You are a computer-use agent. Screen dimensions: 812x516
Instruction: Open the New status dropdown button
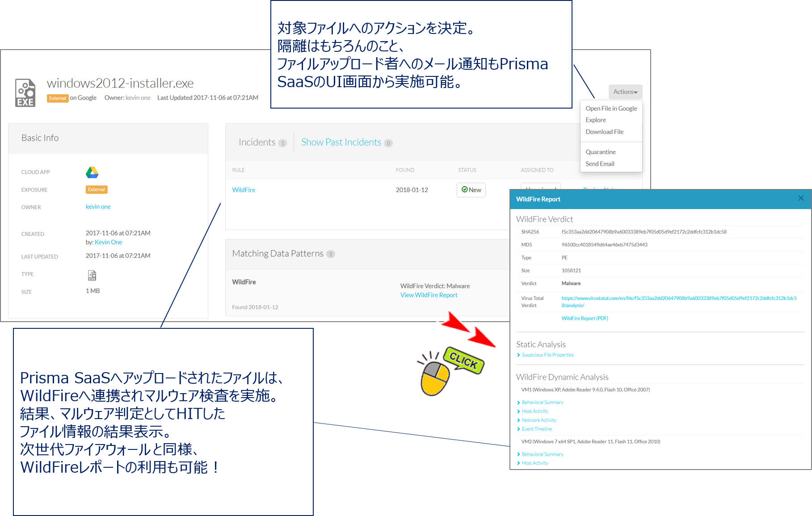click(471, 190)
